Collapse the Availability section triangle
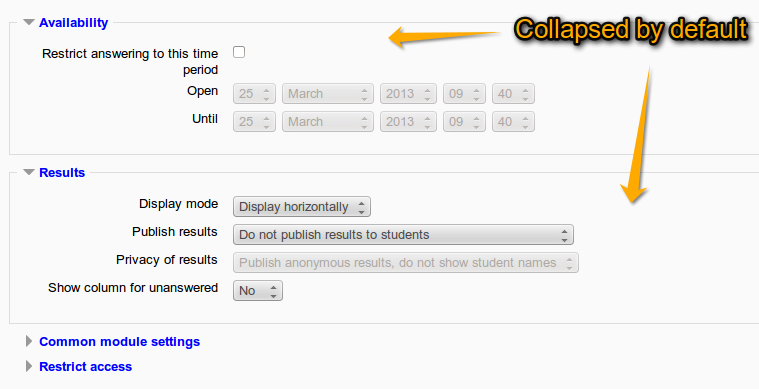This screenshot has width=759, height=389. [x=29, y=22]
